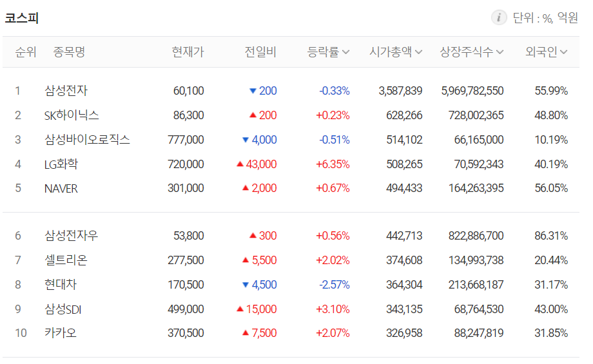
Task: Click 셀트리온 change +2.02%
Action: point(333,260)
